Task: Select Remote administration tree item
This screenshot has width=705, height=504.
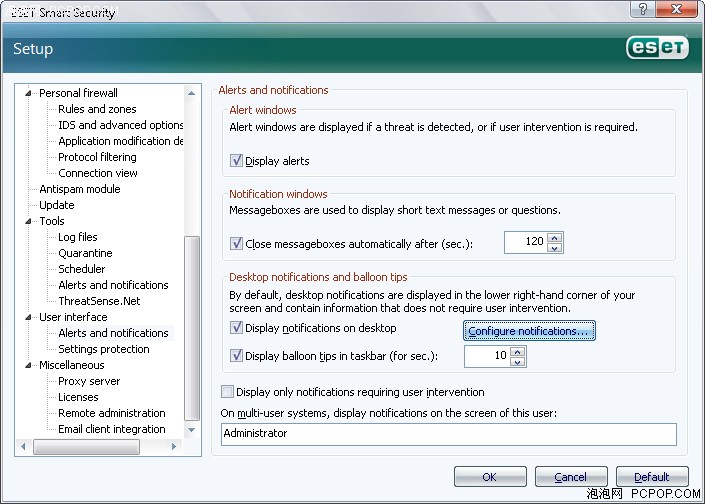Action: tap(112, 413)
